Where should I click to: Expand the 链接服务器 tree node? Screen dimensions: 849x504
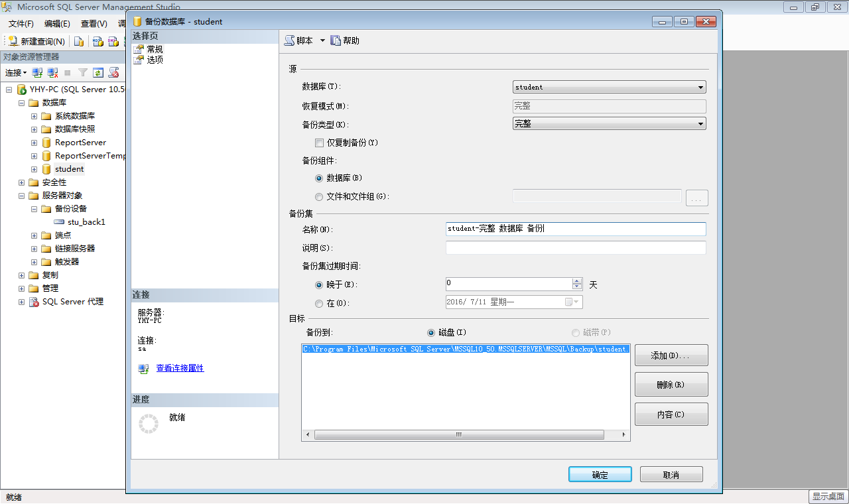(x=34, y=249)
